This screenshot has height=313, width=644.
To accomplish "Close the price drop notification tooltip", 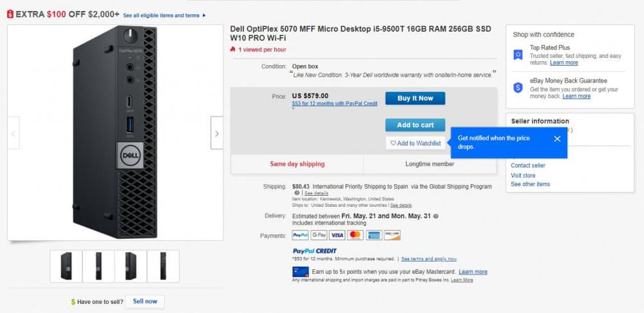I will pyautogui.click(x=557, y=139).
